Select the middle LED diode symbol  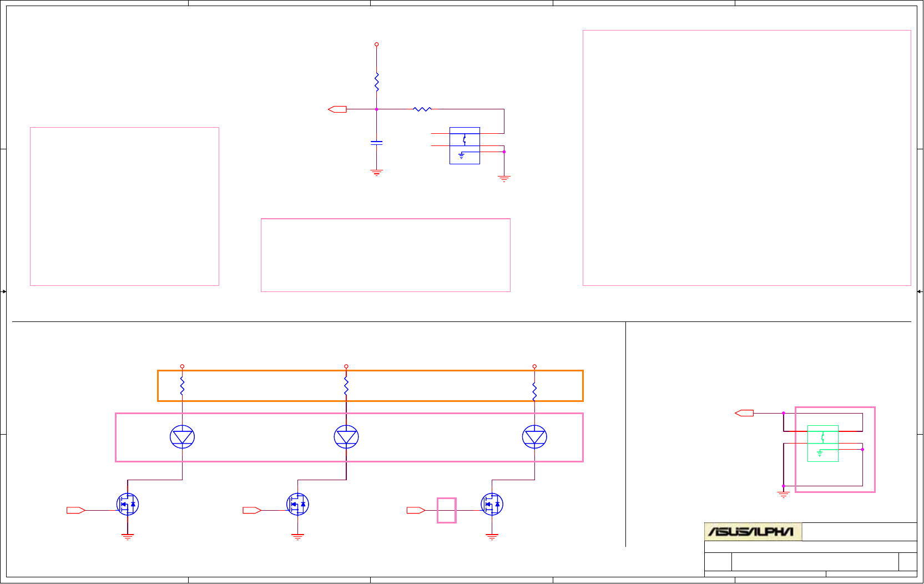tap(346, 437)
